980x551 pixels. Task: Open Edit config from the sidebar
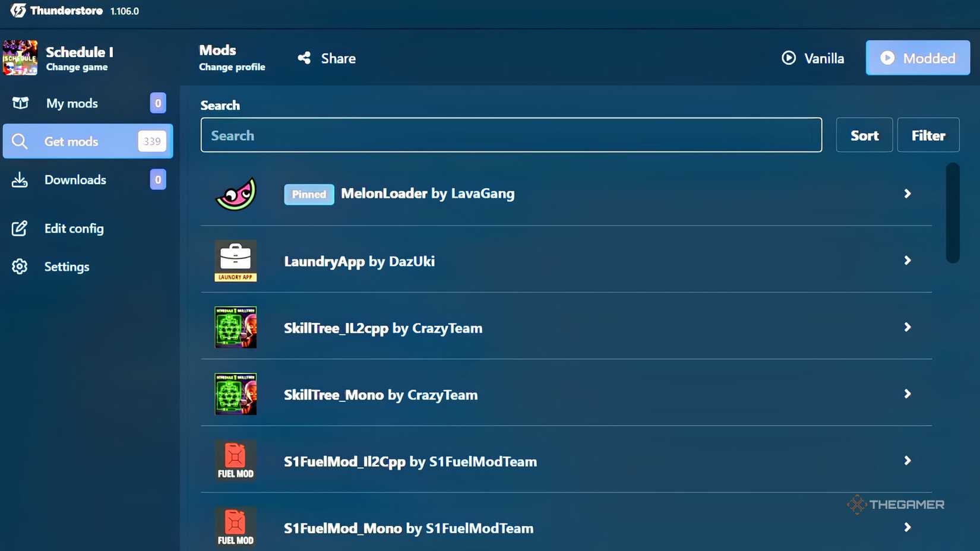74,229
